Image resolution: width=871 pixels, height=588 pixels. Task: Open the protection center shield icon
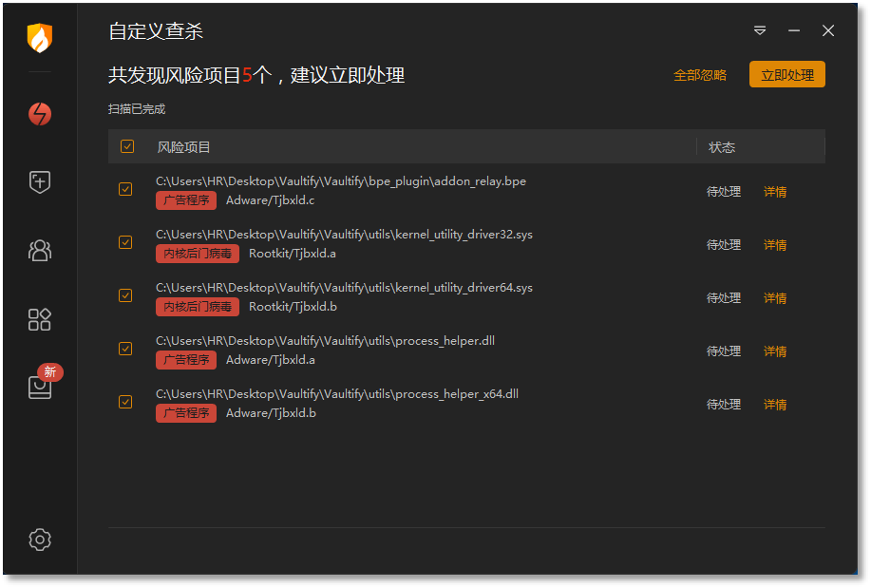click(40, 181)
